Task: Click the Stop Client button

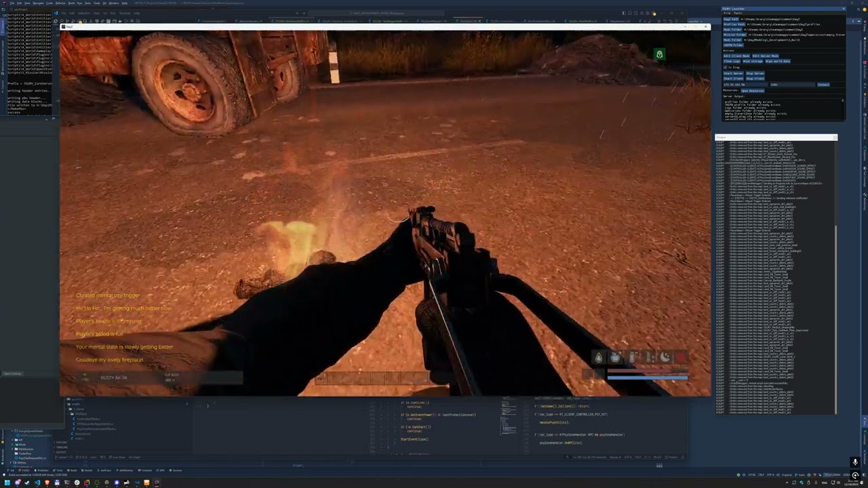Action: click(x=755, y=79)
